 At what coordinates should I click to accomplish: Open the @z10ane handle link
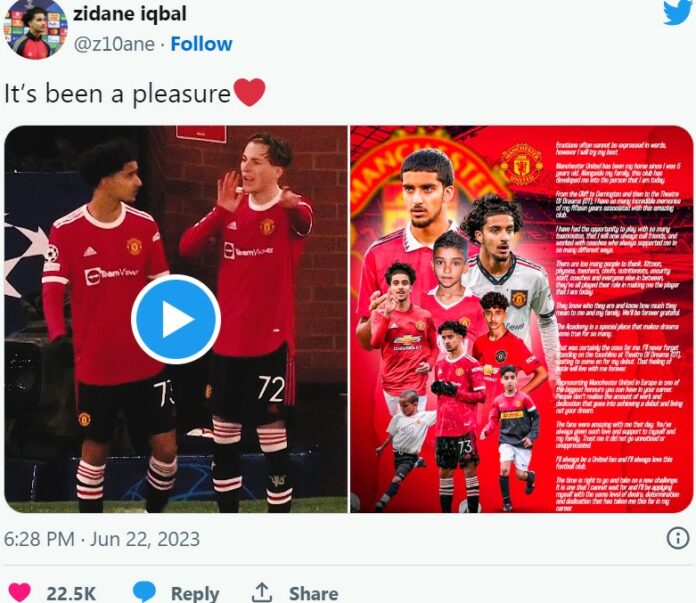114,44
